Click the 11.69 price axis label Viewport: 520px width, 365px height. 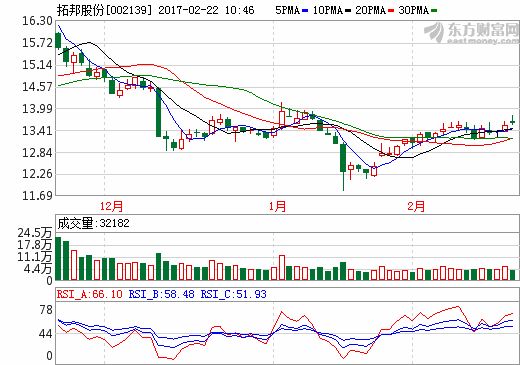37,196
